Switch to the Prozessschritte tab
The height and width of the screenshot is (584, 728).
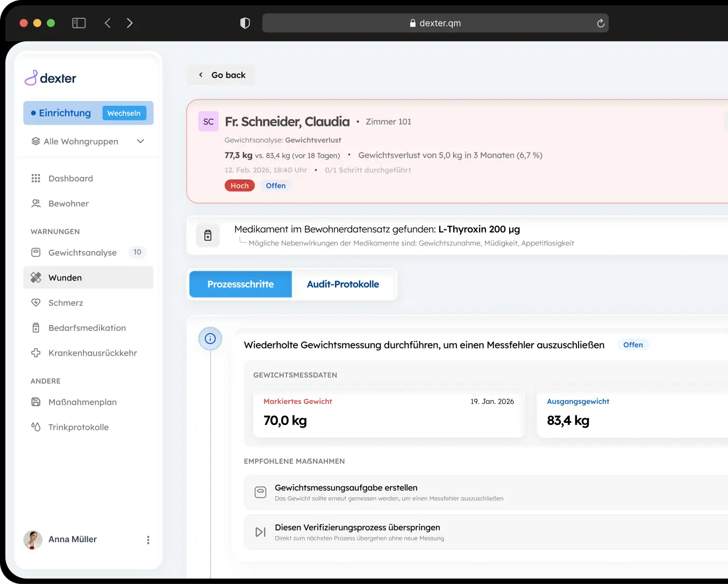(x=240, y=284)
